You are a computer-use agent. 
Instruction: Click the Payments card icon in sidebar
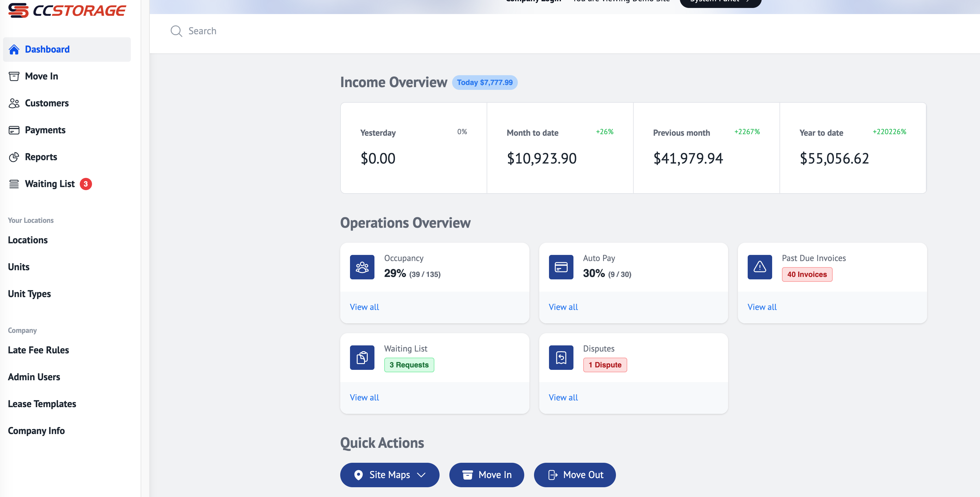pos(14,130)
